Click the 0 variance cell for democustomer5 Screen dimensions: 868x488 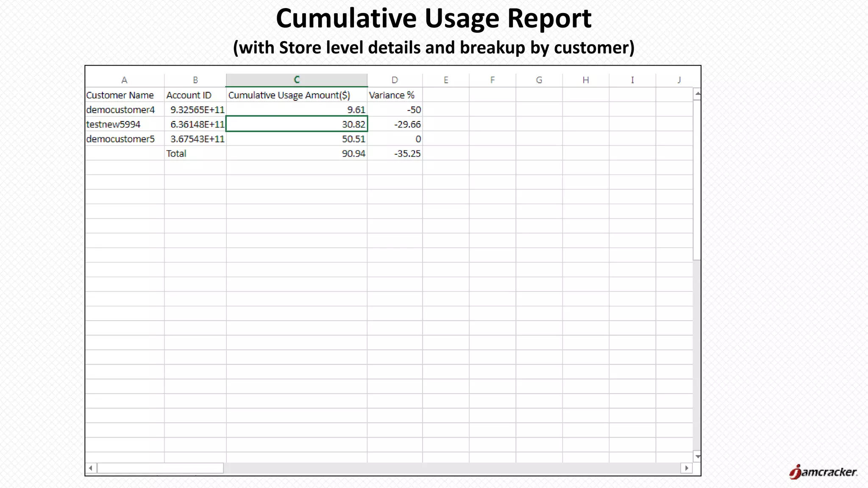[x=395, y=139]
